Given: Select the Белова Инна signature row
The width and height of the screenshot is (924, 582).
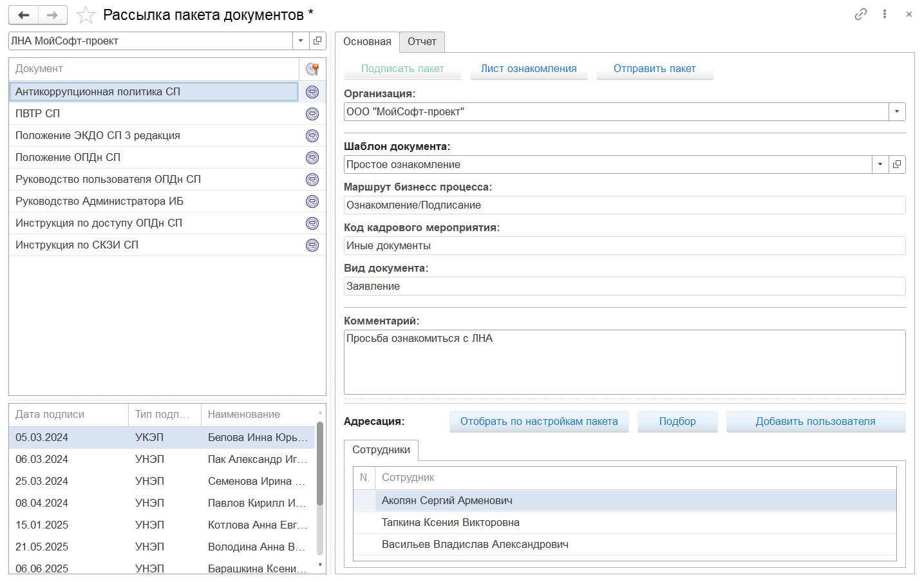Looking at the screenshot, I should point(162,438).
